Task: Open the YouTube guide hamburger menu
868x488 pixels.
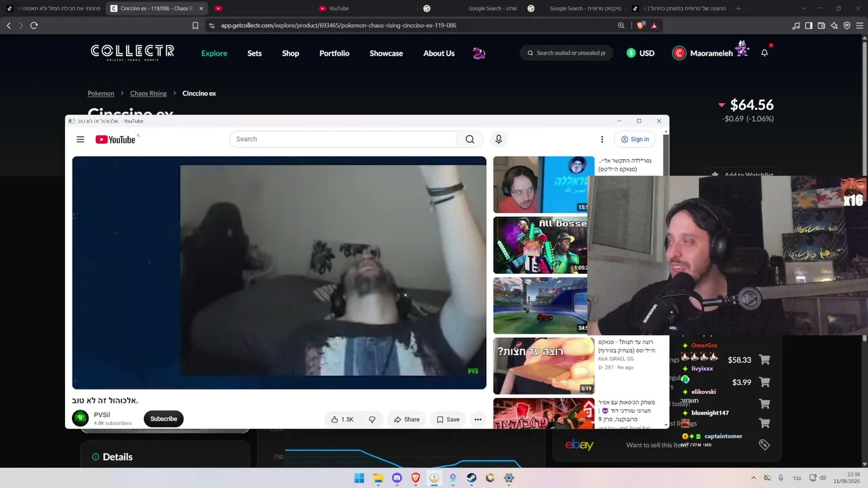Action: pos(80,139)
